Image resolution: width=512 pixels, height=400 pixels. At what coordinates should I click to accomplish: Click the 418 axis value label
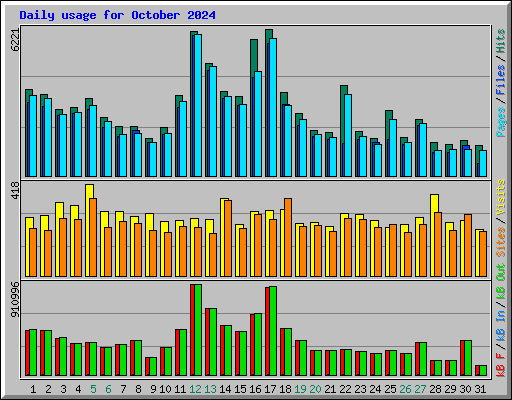pyautogui.click(x=15, y=190)
